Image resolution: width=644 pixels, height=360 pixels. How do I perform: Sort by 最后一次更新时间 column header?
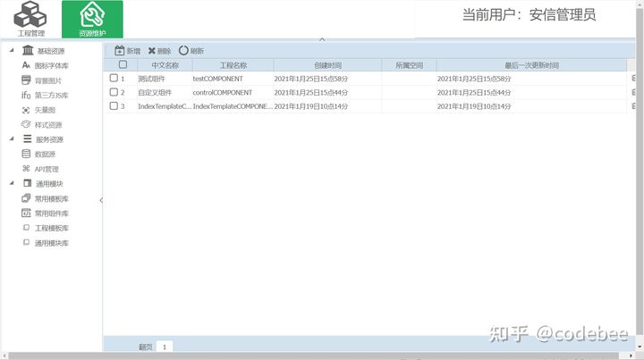click(531, 65)
